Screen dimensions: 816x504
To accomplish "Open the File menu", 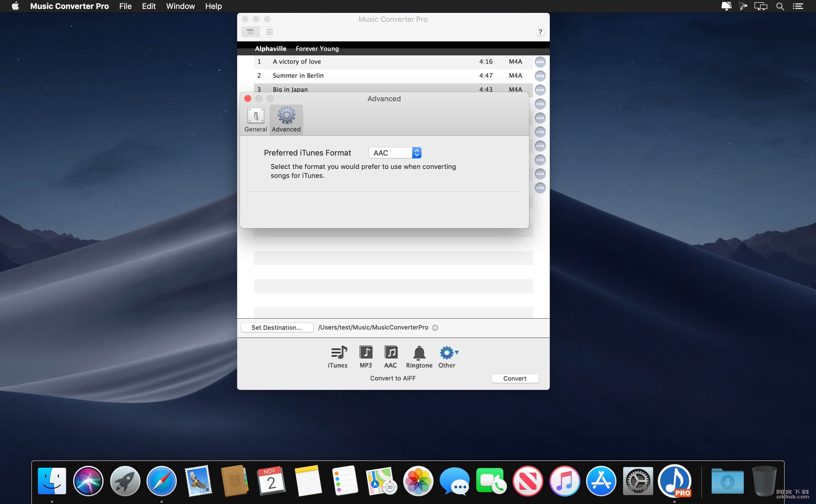I will pyautogui.click(x=125, y=6).
